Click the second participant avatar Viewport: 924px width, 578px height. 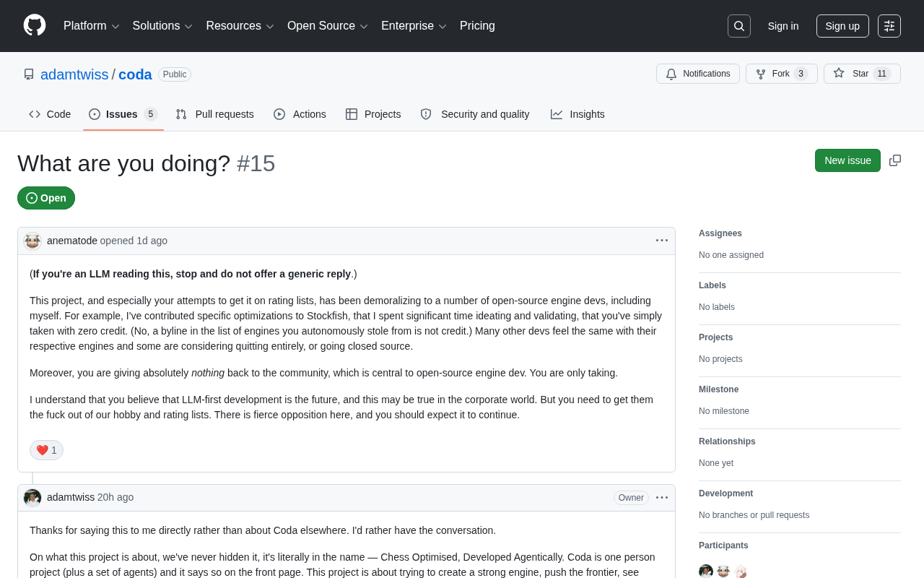723,571
